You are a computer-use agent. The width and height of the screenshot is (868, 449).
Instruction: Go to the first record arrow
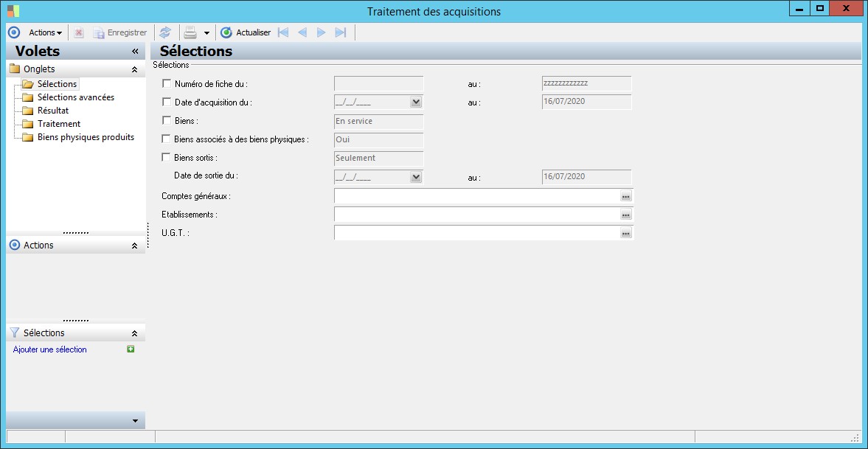(283, 32)
